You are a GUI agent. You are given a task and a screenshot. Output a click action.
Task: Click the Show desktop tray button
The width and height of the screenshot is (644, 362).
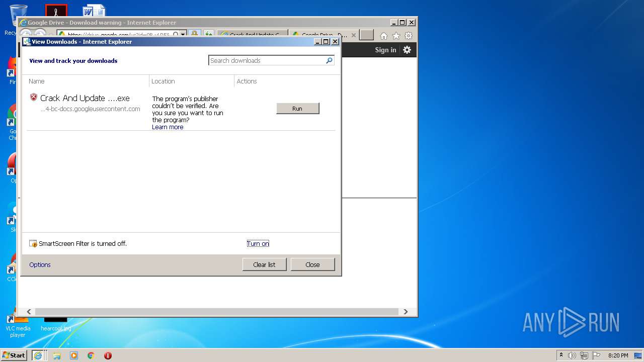639,355
